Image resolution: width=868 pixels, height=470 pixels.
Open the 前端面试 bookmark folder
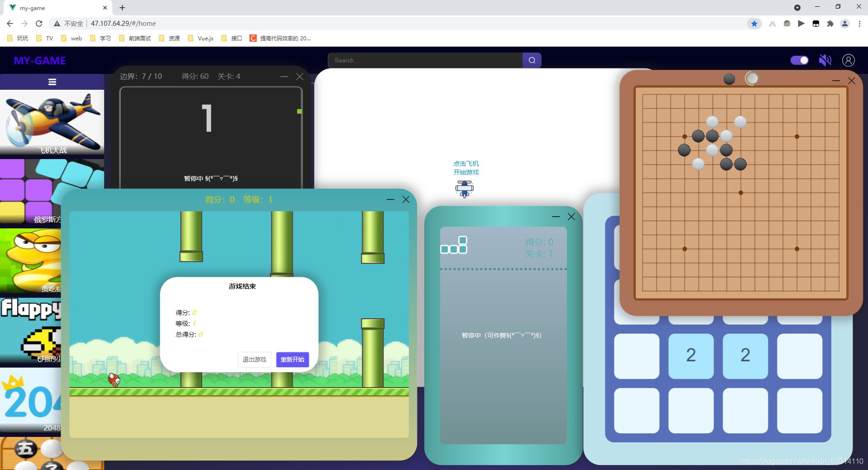pyautogui.click(x=135, y=39)
